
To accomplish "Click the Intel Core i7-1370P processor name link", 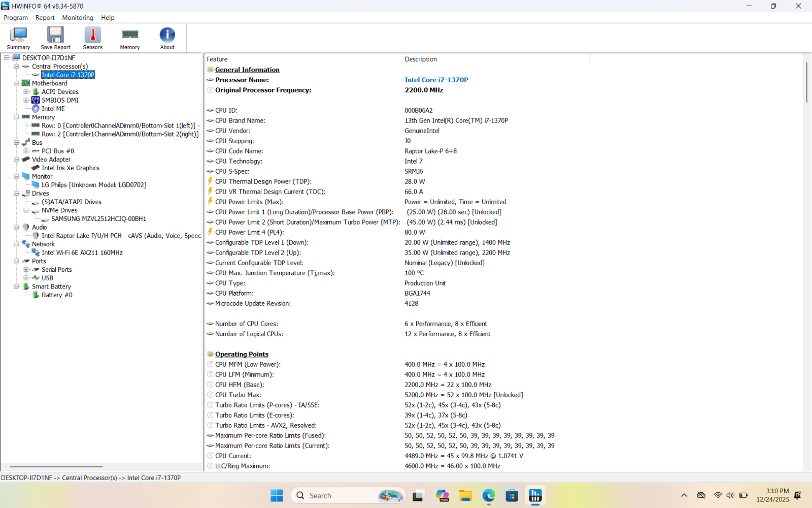I will (x=436, y=80).
